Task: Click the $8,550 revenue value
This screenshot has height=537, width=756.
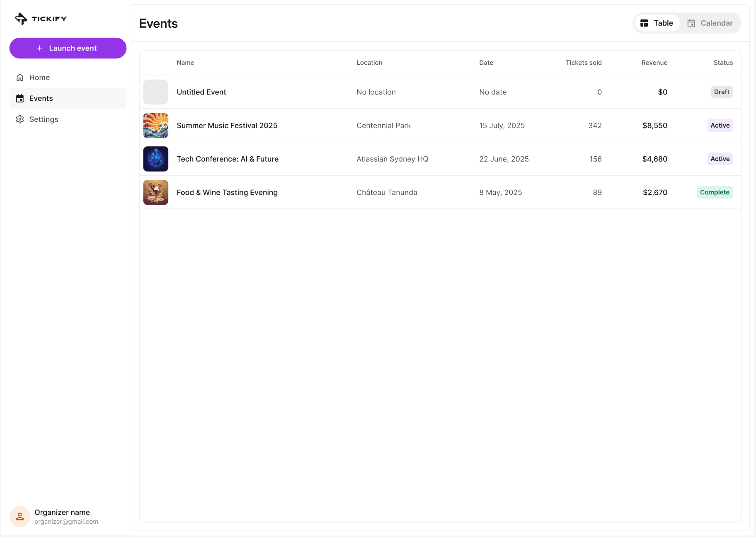Action: (x=655, y=126)
